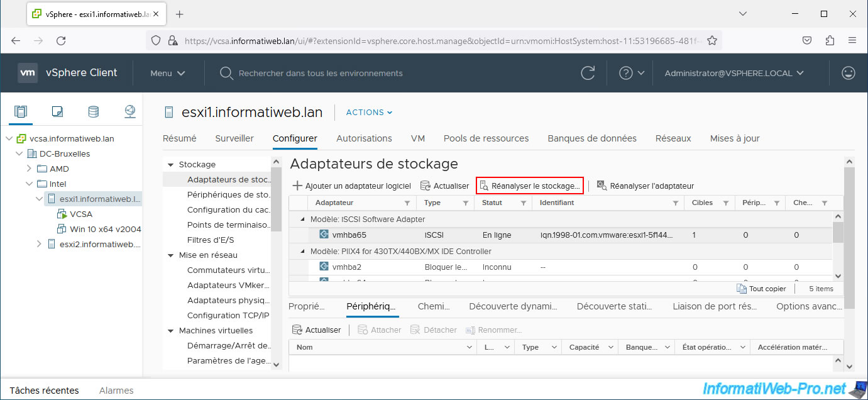Viewport: 868px width, 400px height.
Task: Collapse the Mise en réseau section
Action: pos(170,255)
